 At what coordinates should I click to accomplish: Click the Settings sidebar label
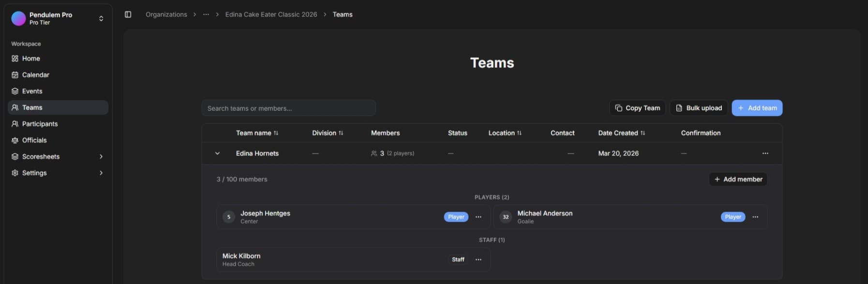click(x=34, y=173)
